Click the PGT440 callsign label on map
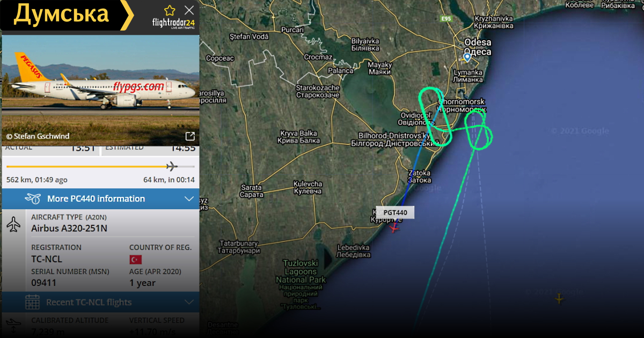This screenshot has width=644, height=338. point(395,212)
